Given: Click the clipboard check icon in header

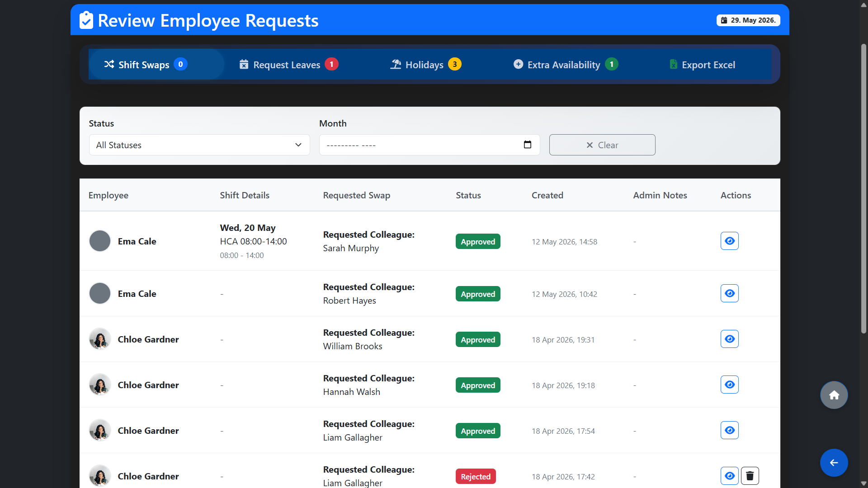Looking at the screenshot, I should (x=86, y=20).
